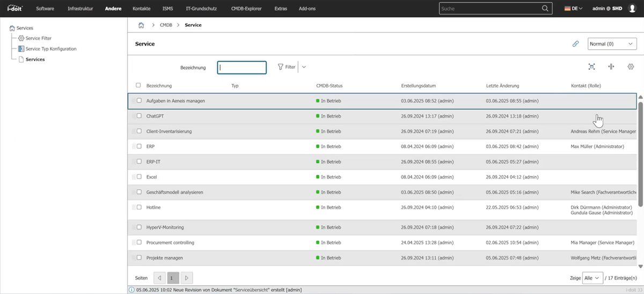Sort by the Typ column header
Image resolution: width=644 pixels, height=294 pixels.
pyautogui.click(x=235, y=86)
